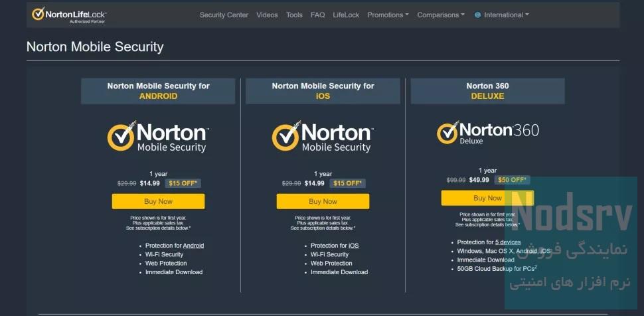Click Buy Now for iOS Mobile Security

(323, 201)
